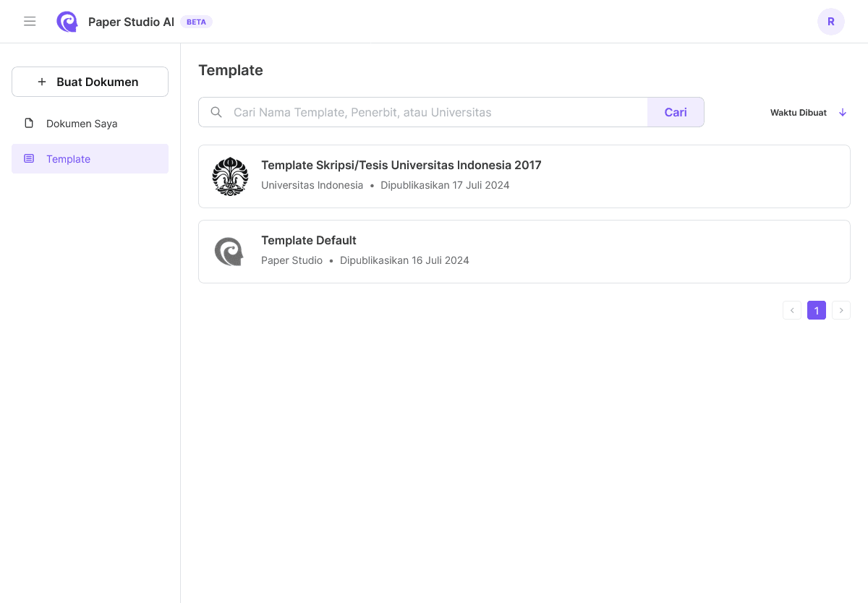Click the Buat Dokumen button
Viewport: 868px width, 603px height.
(x=90, y=82)
